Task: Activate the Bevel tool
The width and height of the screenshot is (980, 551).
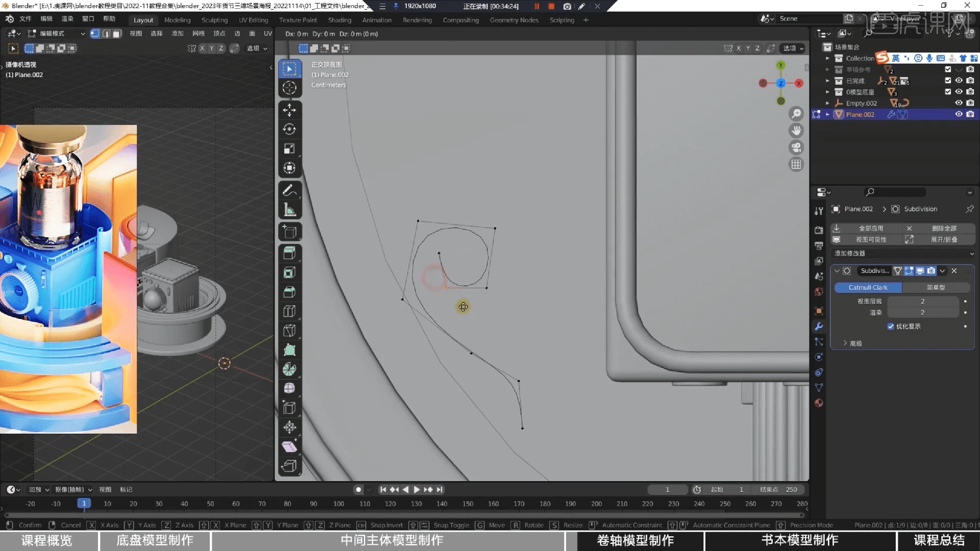Action: pyautogui.click(x=289, y=292)
